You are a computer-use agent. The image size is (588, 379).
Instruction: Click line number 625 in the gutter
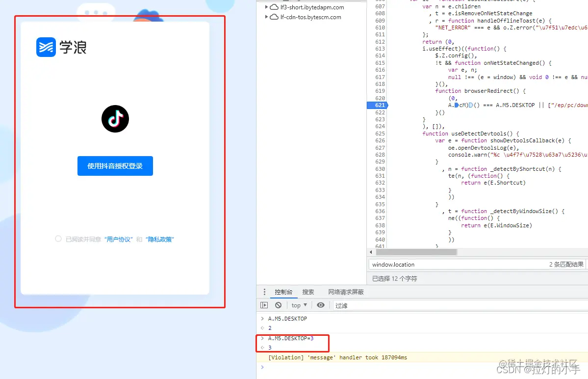click(380, 134)
